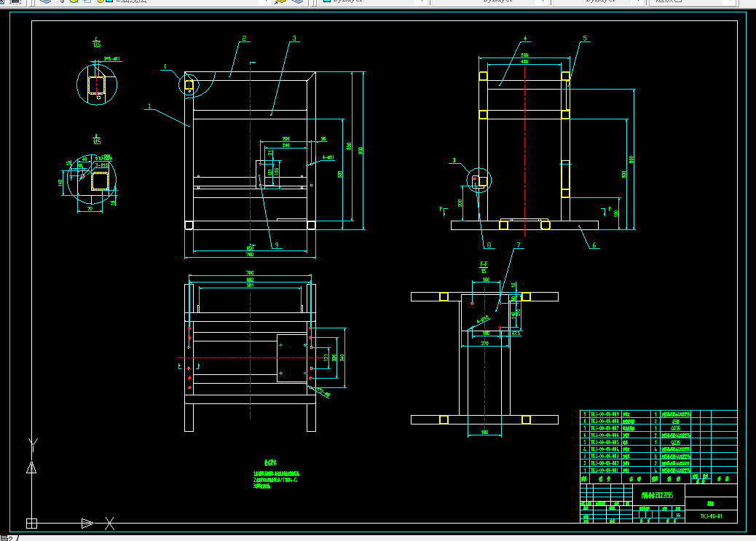Click balloon number 8 below side view

coord(489,245)
